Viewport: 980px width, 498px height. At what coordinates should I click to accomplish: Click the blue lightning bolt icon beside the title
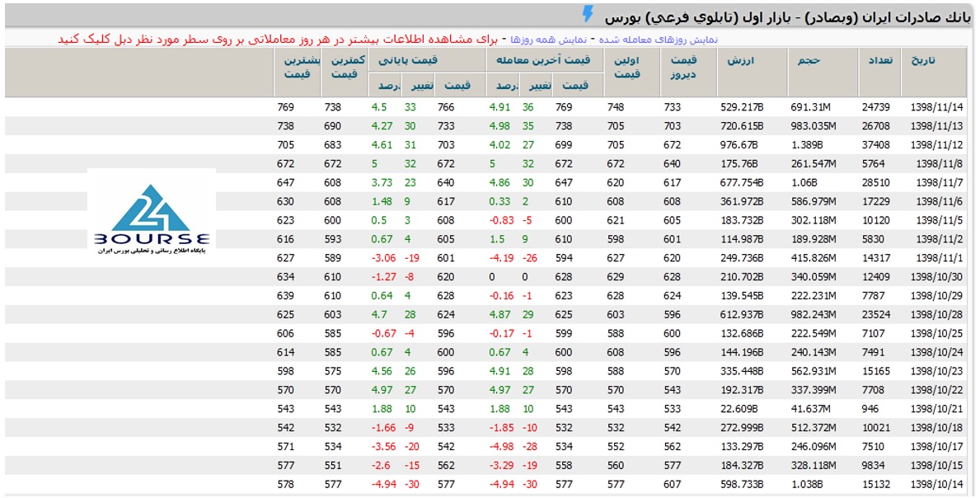(x=587, y=14)
